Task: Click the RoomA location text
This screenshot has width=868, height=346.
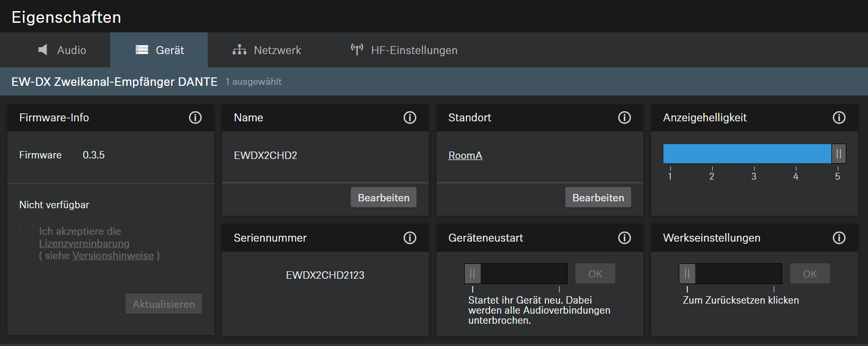Action: coord(465,156)
